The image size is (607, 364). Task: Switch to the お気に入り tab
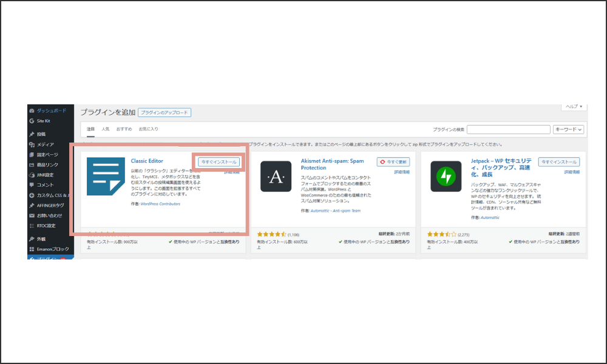pyautogui.click(x=148, y=129)
